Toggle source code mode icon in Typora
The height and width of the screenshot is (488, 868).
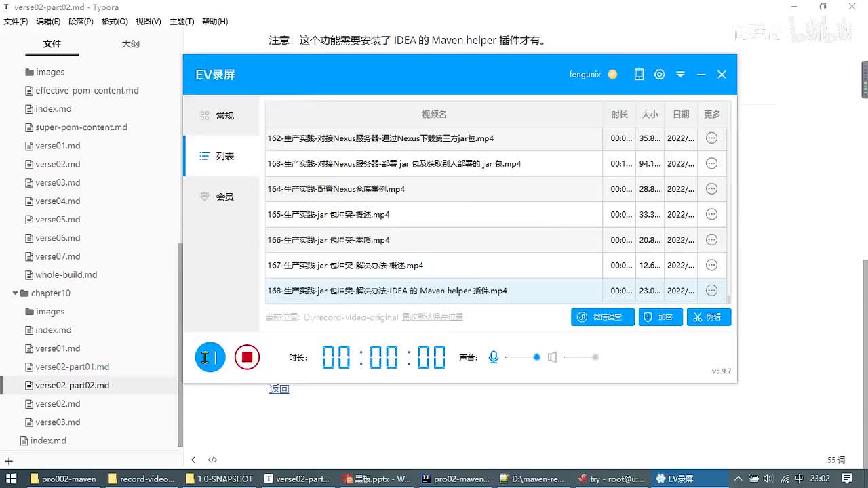[x=212, y=460]
